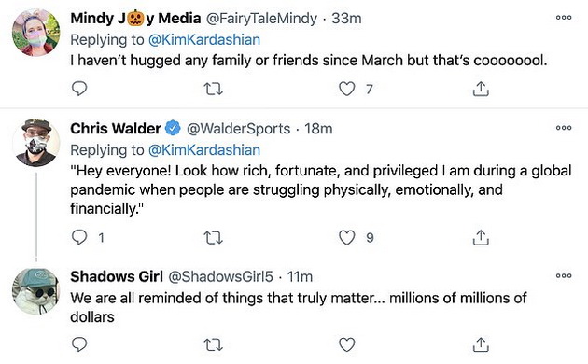This screenshot has width=588, height=364.
Task: Like Chris Walder's tweet with 9 likes
Action: (x=347, y=238)
